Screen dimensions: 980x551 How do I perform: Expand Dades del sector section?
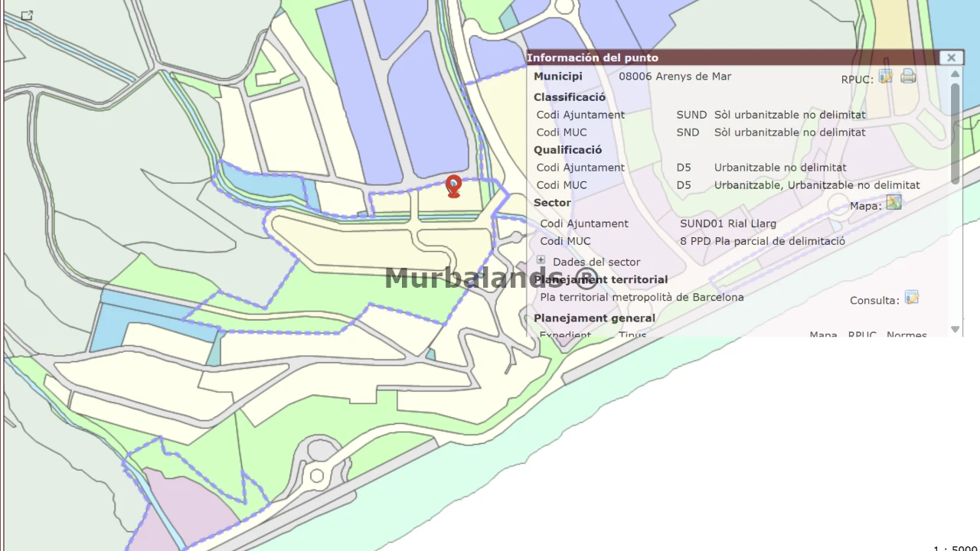point(541,261)
